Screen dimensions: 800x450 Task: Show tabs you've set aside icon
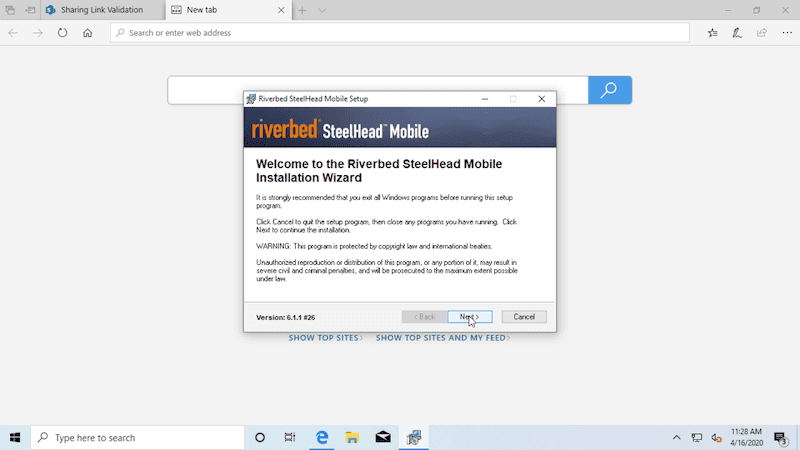tap(10, 10)
